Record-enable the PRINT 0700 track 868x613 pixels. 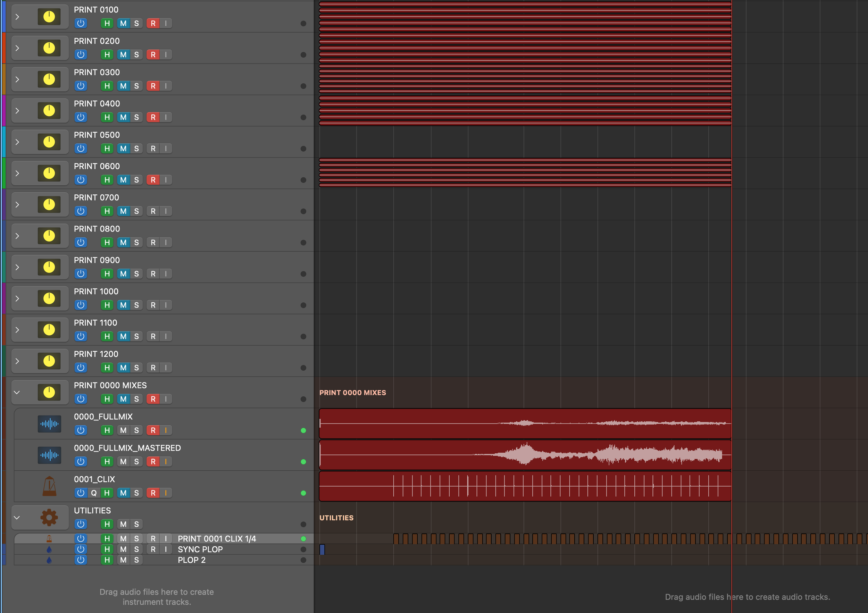(153, 211)
